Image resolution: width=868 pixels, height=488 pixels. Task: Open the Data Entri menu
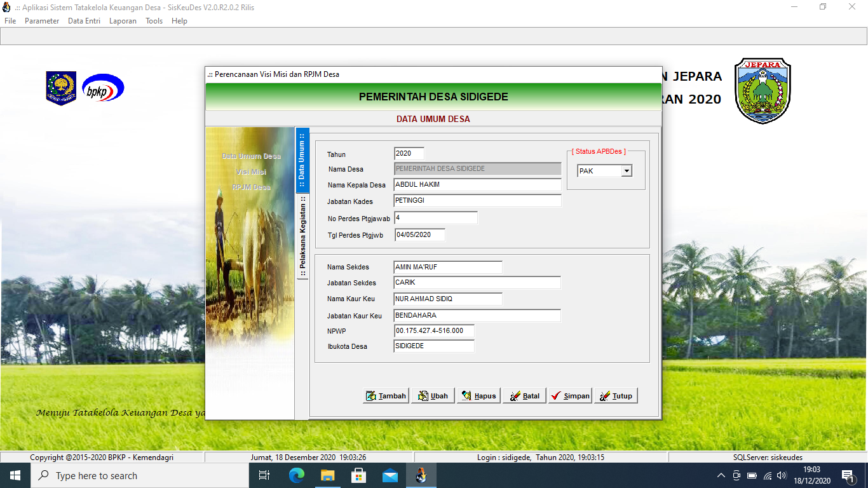click(x=84, y=21)
